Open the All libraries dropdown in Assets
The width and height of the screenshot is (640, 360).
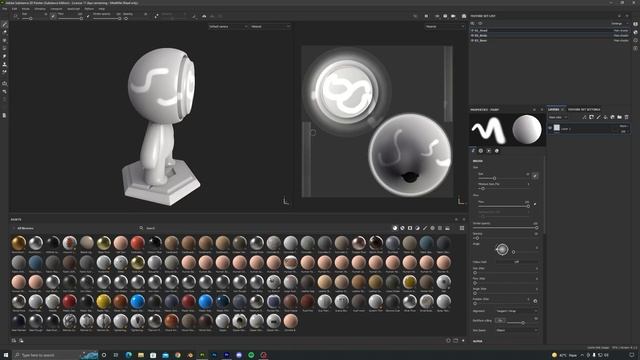24,228
